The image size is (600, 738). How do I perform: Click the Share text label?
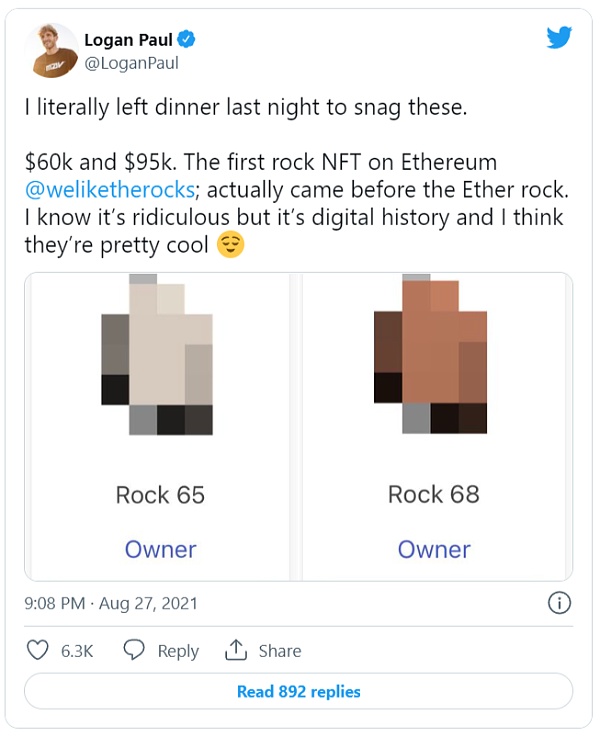(x=280, y=651)
